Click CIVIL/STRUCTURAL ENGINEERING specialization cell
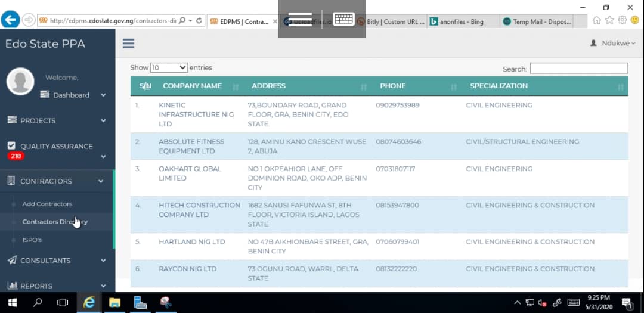 pyautogui.click(x=522, y=142)
